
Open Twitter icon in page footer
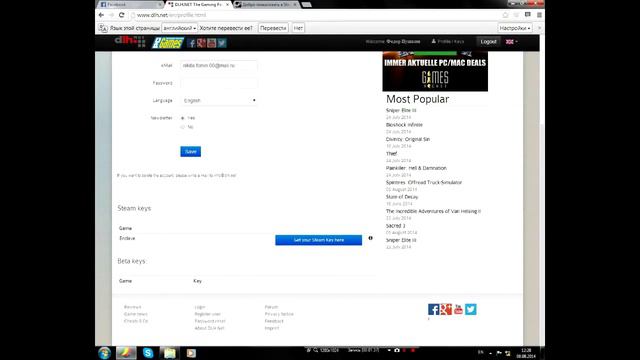tap(471, 309)
